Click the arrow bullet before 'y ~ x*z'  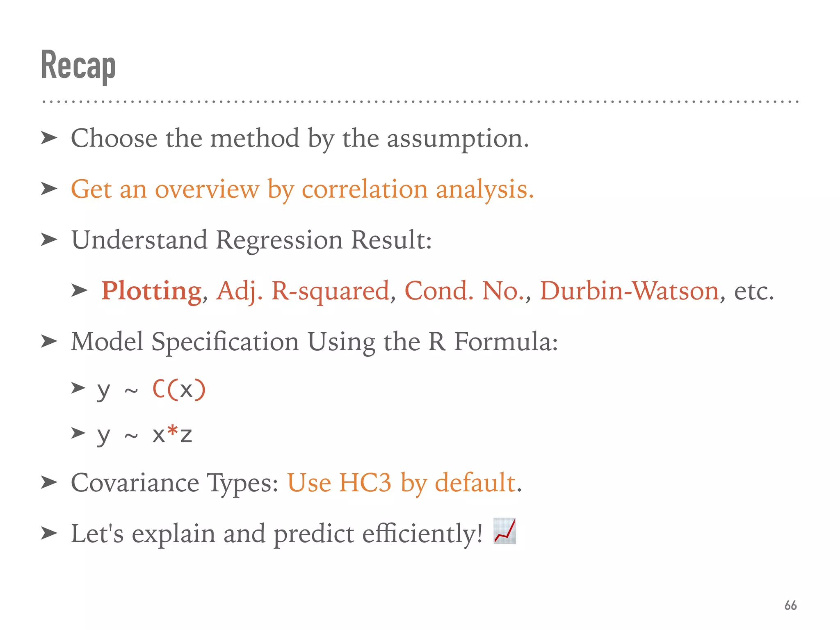(78, 433)
